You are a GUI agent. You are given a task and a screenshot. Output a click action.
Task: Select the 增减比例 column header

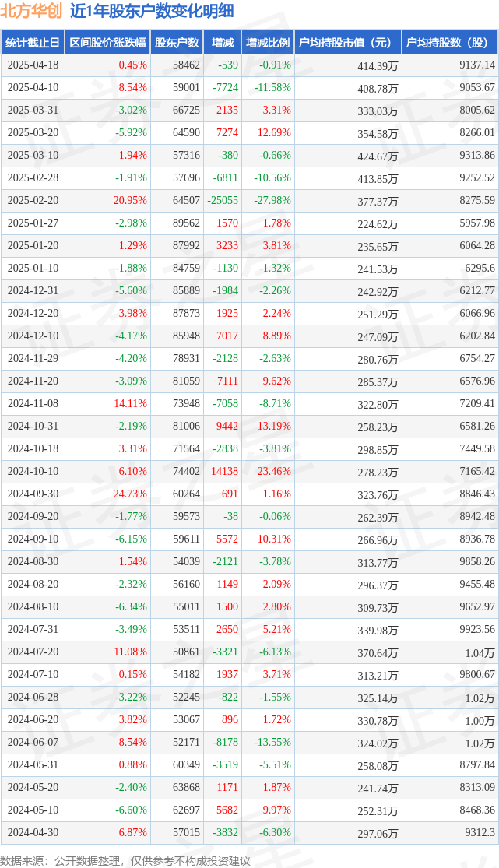click(268, 43)
